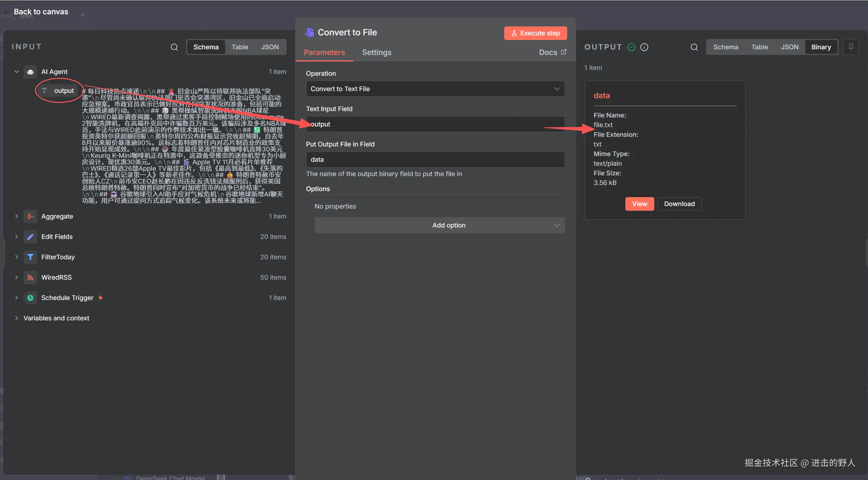This screenshot has height=480, width=868.
Task: Click the WiredRSS feed icon
Action: 30,277
